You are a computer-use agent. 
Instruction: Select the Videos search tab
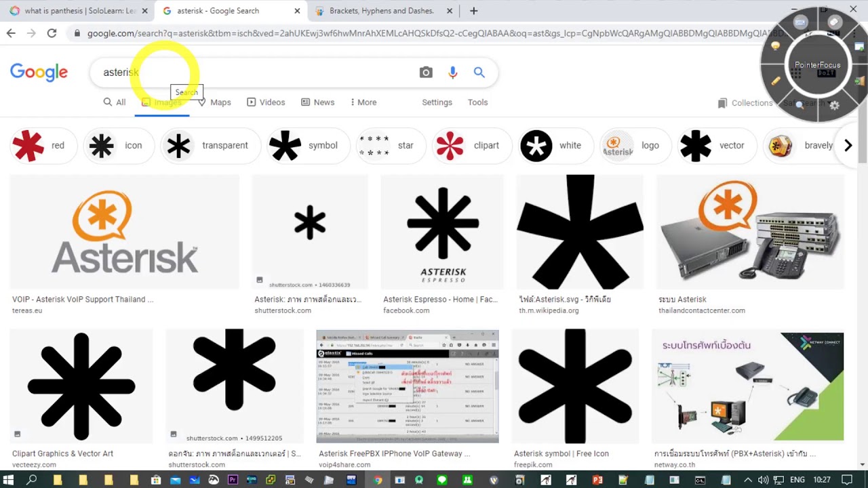tap(266, 102)
